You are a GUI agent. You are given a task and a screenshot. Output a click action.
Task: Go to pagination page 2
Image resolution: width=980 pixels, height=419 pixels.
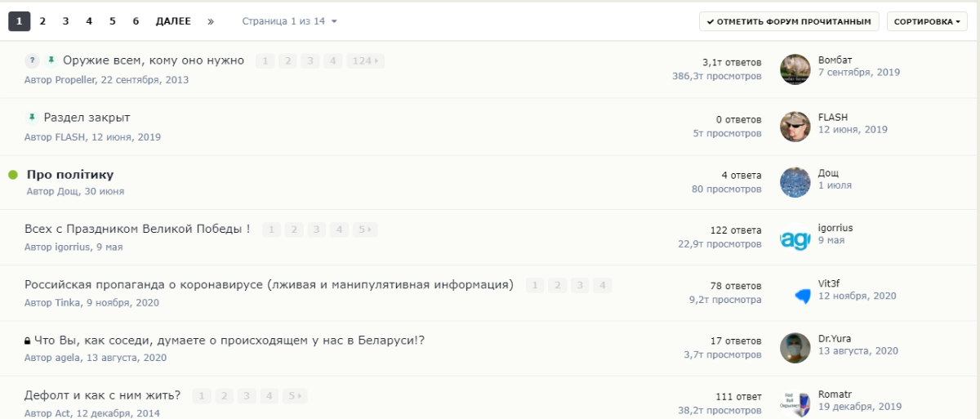point(42,21)
